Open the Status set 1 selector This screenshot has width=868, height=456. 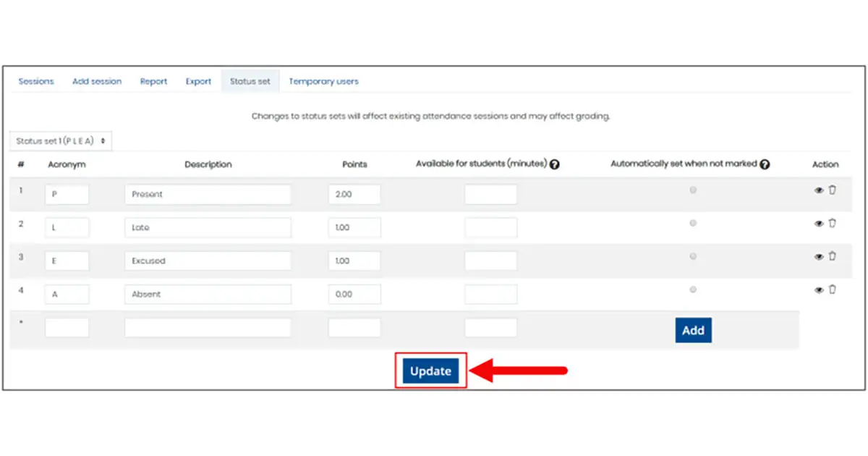[x=60, y=140]
